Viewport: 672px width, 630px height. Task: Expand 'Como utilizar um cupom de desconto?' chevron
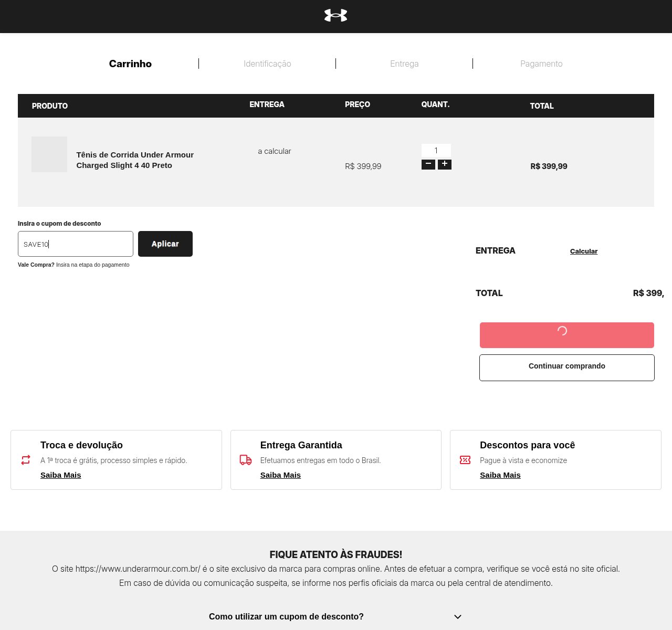(458, 617)
